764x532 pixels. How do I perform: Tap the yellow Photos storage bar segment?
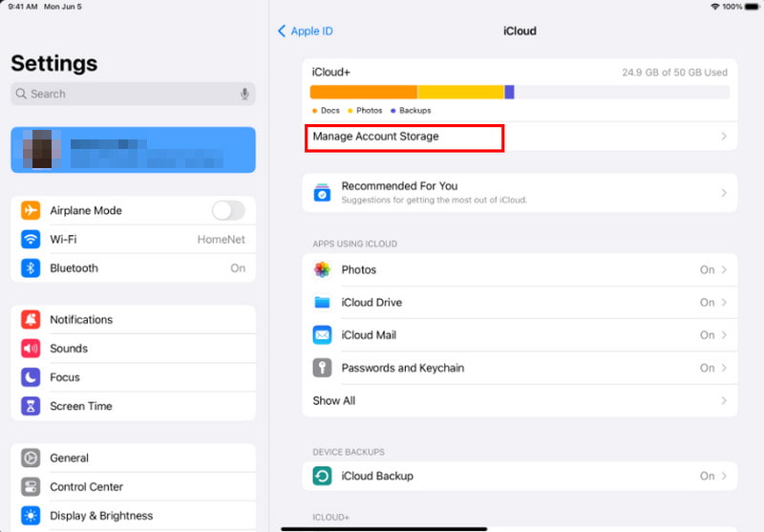(x=460, y=92)
